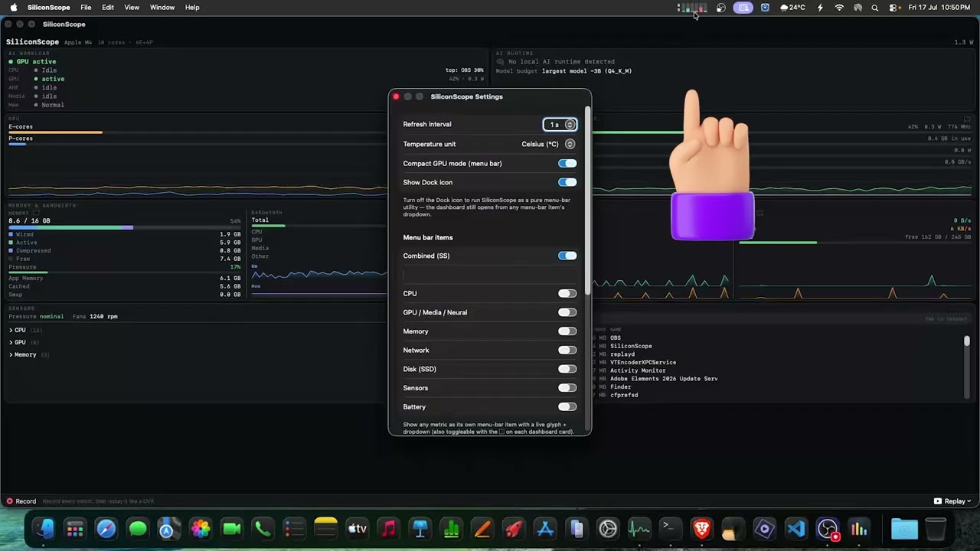Switch on the Battery menu bar item
The width and height of the screenshot is (980, 551).
(x=567, y=406)
